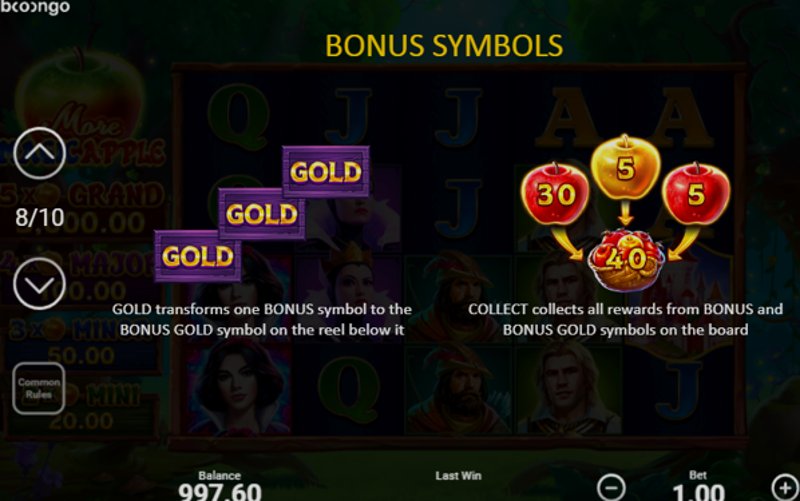This screenshot has width=800, height=501.
Task: Select the red apple labeled 5
Action: tap(696, 194)
